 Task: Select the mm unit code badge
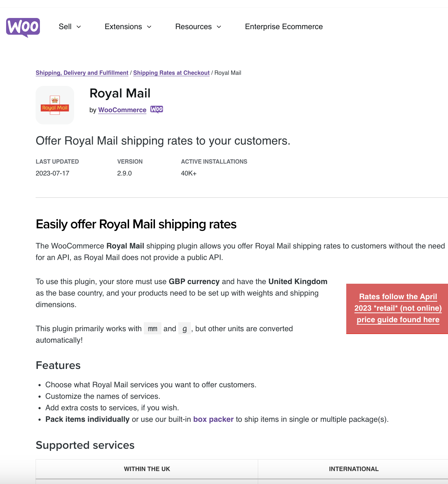pyautogui.click(x=152, y=328)
